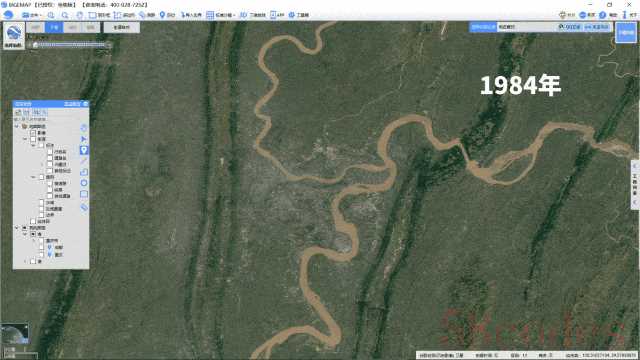This screenshot has width=640, height=360.
Task: Select the hand pan tool
Action: tap(80, 15)
